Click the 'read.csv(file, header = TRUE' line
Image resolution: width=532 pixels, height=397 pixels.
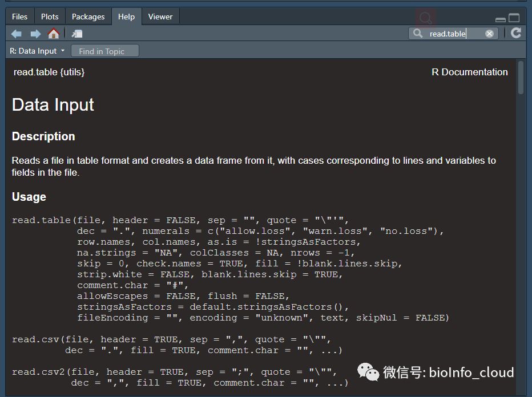pyautogui.click(x=171, y=339)
